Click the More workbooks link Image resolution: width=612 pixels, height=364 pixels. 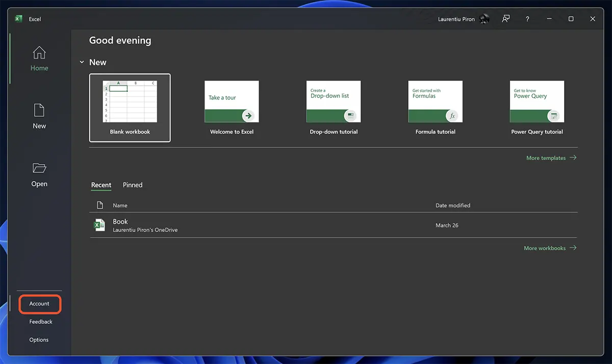[550, 248]
